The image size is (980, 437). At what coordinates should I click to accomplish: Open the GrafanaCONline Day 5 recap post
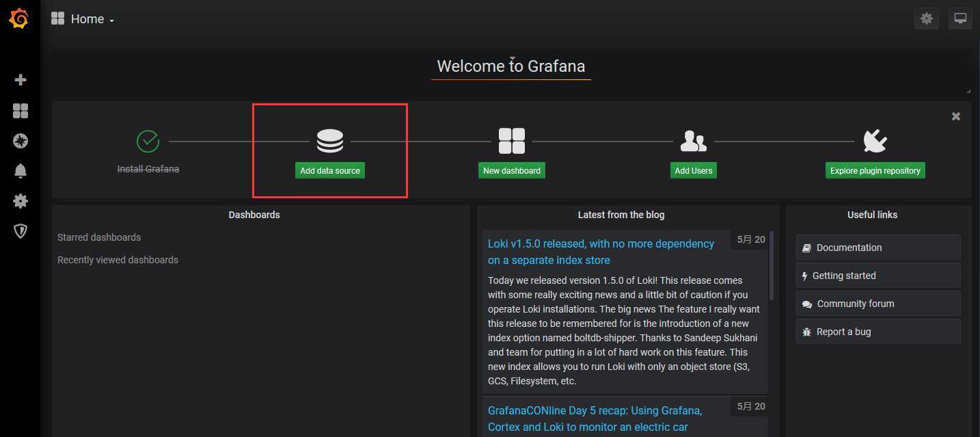tap(595, 419)
